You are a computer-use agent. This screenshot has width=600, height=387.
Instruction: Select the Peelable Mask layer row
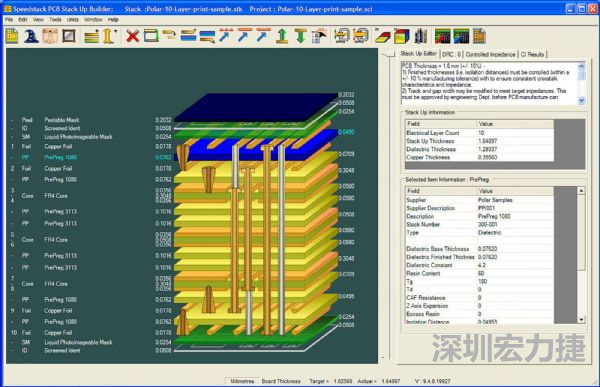[91, 120]
